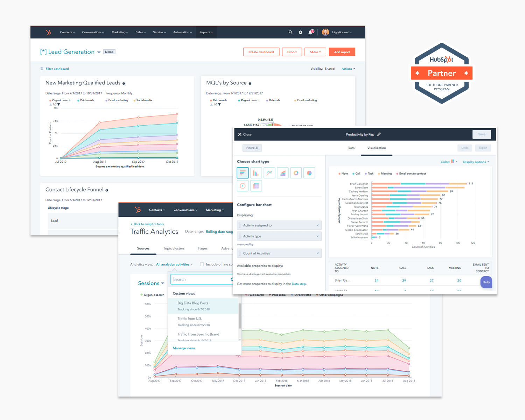Select the donut chart type

tap(296, 173)
